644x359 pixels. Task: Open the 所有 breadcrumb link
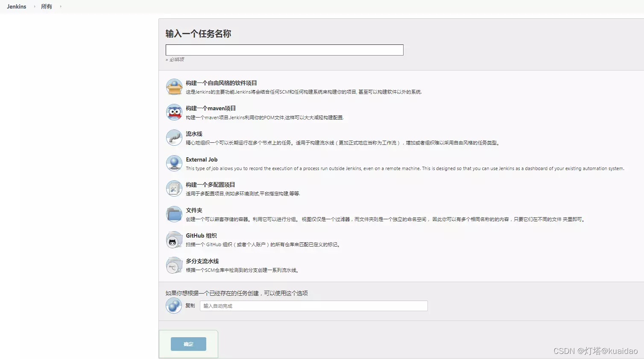pyautogui.click(x=47, y=6)
